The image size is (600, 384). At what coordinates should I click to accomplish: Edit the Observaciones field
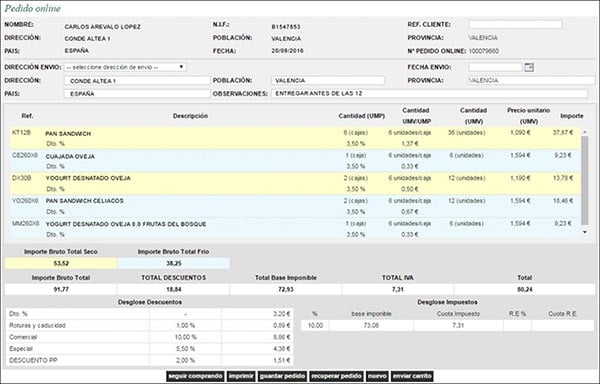(x=429, y=93)
